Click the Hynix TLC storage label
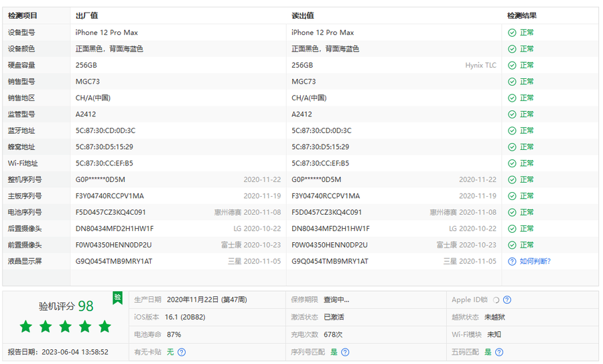Image resolution: width=603 pixels, height=364 pixels. coord(480,66)
